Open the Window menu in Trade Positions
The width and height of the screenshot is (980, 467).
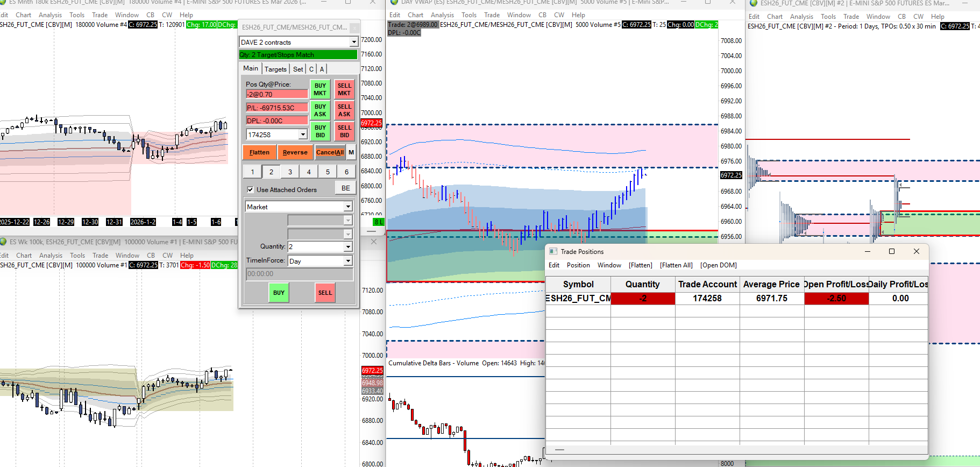point(609,265)
